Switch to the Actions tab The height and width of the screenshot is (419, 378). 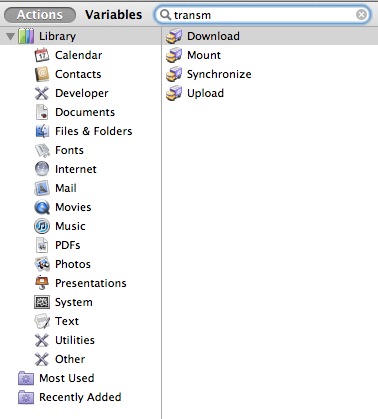click(x=40, y=15)
